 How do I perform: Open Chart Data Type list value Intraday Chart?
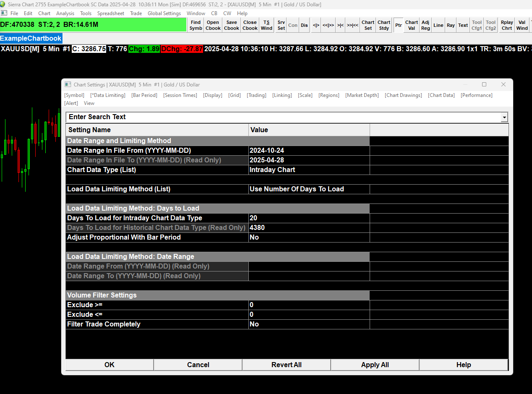[x=309, y=170]
